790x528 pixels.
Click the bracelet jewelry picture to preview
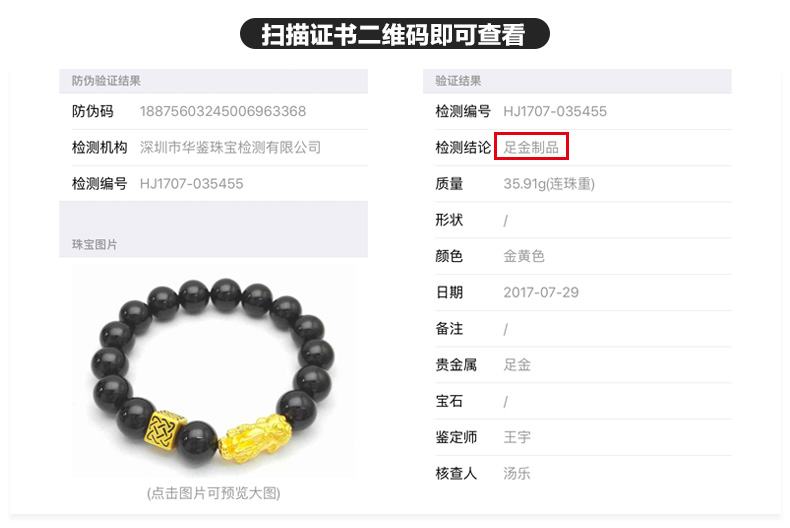point(214,372)
